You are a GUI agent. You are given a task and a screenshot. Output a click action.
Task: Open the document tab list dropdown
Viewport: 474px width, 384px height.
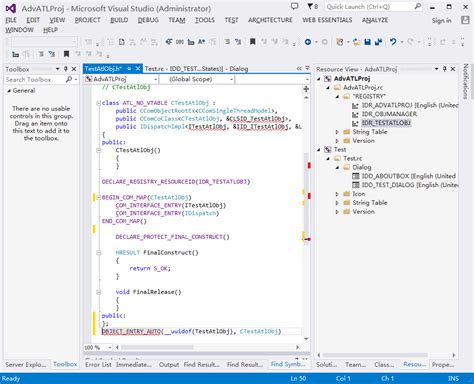pos(307,68)
